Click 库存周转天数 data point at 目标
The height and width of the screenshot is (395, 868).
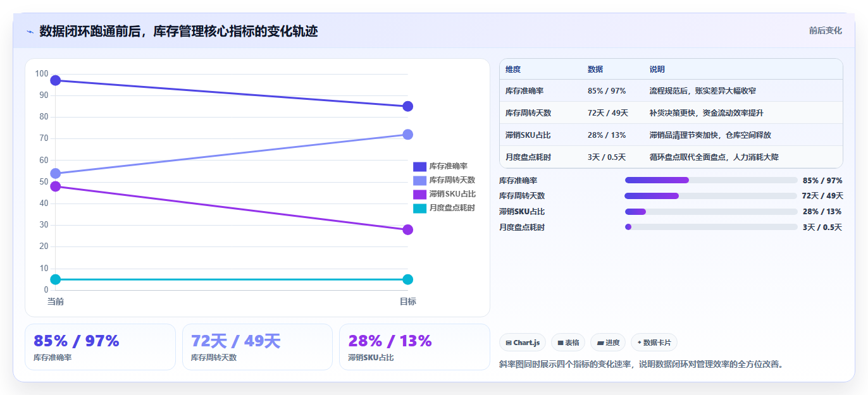coord(407,134)
